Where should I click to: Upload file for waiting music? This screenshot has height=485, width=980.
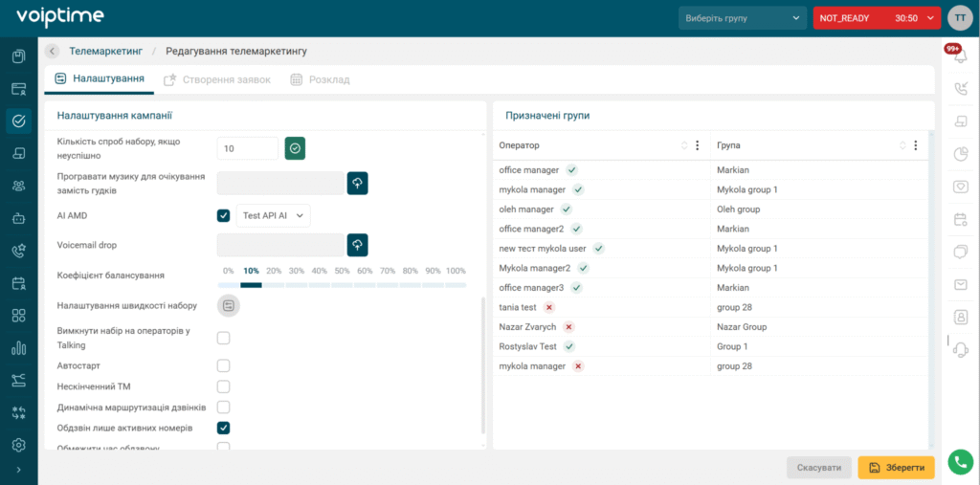358,183
